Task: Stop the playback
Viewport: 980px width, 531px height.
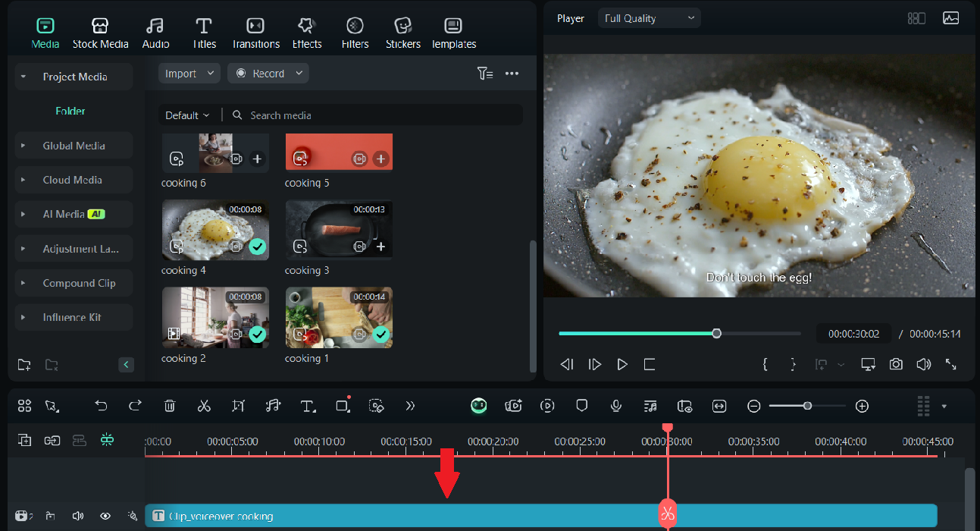Action: coord(650,365)
